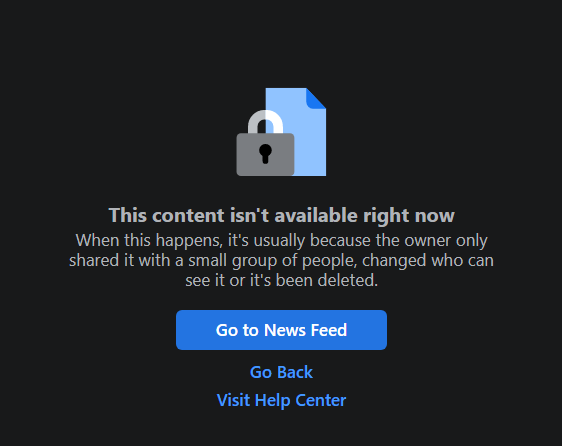Click the word "Back" in Go Back link

[x=294, y=372]
